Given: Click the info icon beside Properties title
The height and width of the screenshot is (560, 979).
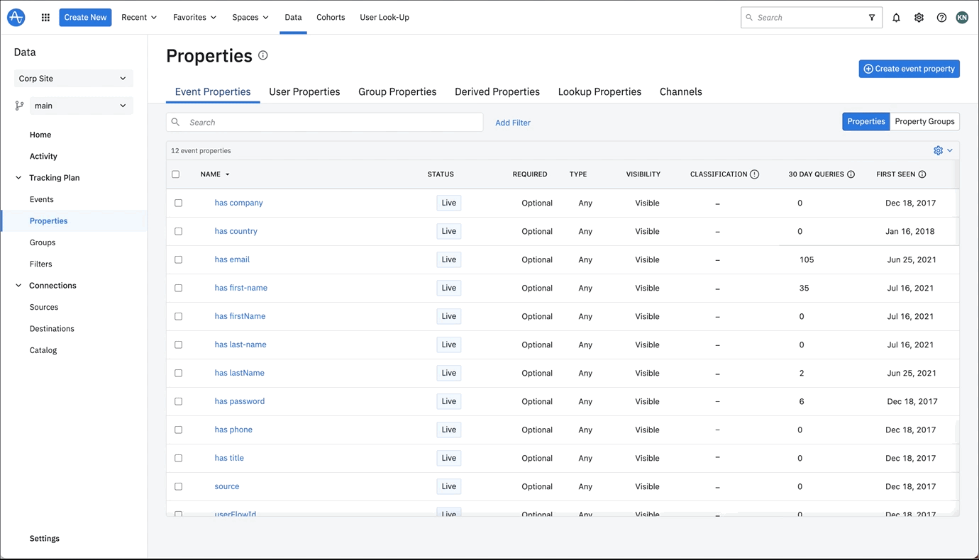Looking at the screenshot, I should pos(263,55).
